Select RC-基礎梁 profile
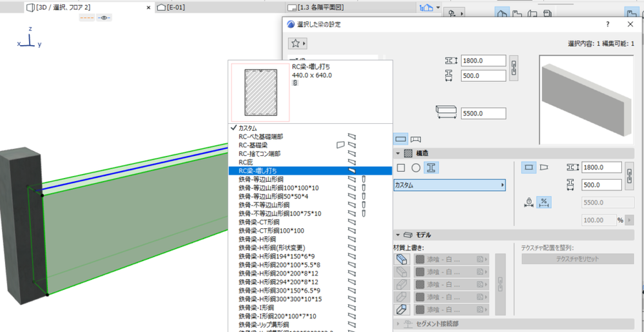 [x=311, y=145]
